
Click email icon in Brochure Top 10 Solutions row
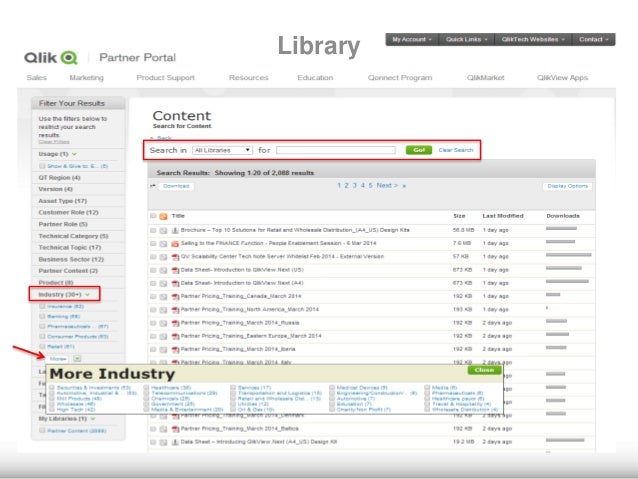163,230
